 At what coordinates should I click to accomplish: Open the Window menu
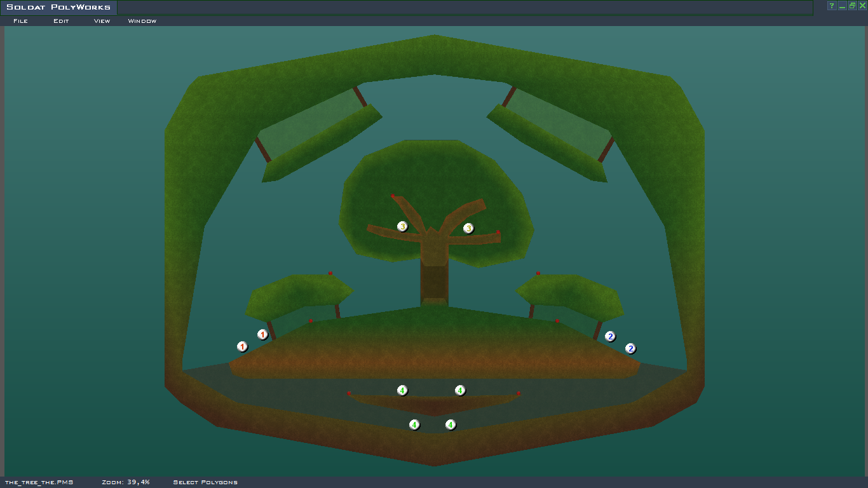(x=142, y=21)
